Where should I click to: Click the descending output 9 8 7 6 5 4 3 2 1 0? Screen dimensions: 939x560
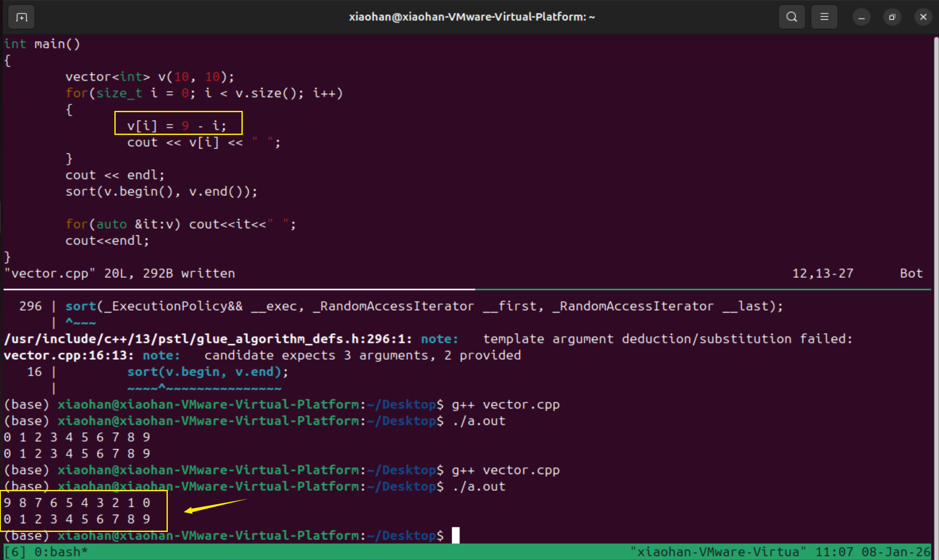(x=77, y=503)
